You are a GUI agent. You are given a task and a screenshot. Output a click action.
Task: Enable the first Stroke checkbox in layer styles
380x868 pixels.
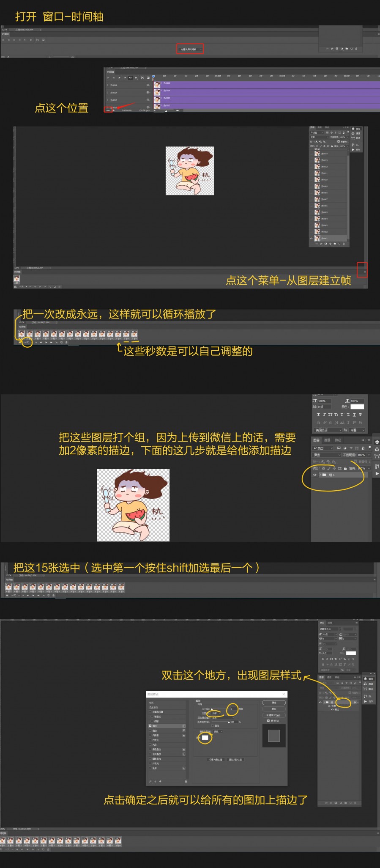pyautogui.click(x=150, y=726)
